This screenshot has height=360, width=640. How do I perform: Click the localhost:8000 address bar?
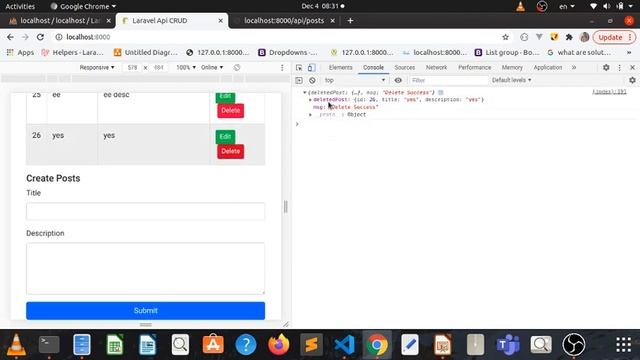[x=88, y=37]
